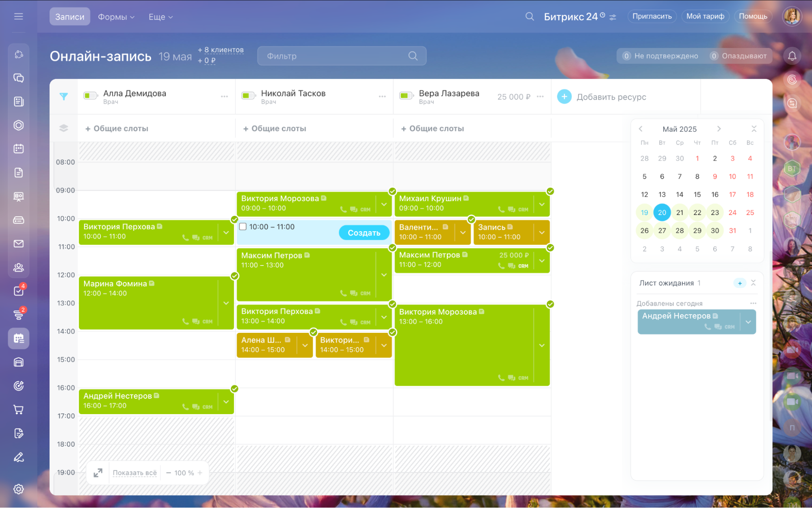Click the plus icon on Лист ожидания

(x=740, y=283)
